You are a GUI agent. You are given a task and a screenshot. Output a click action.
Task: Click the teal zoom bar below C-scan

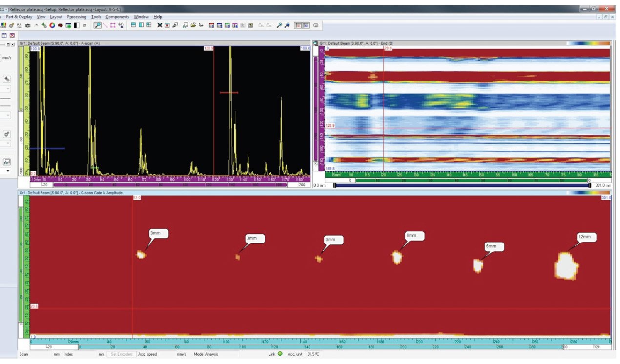coord(321,347)
